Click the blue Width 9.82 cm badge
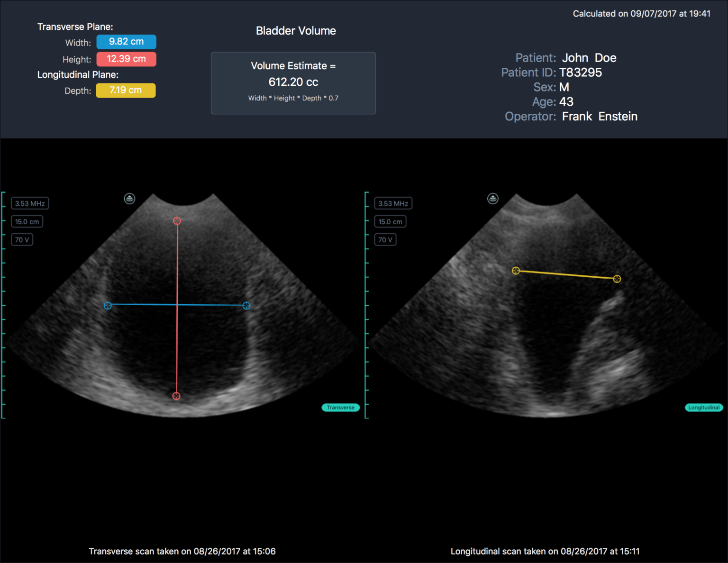The image size is (728, 563). tap(126, 42)
